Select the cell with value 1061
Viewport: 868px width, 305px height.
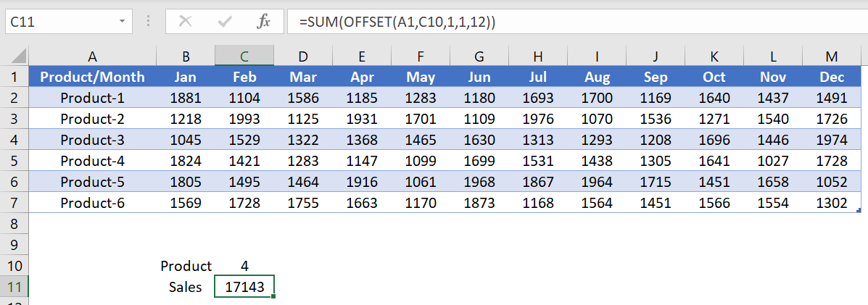click(421, 182)
